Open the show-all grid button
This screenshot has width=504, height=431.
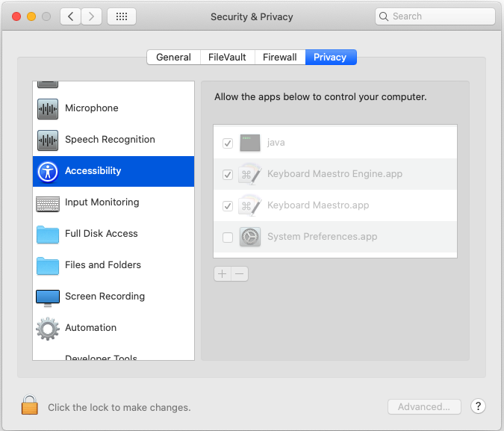point(122,16)
